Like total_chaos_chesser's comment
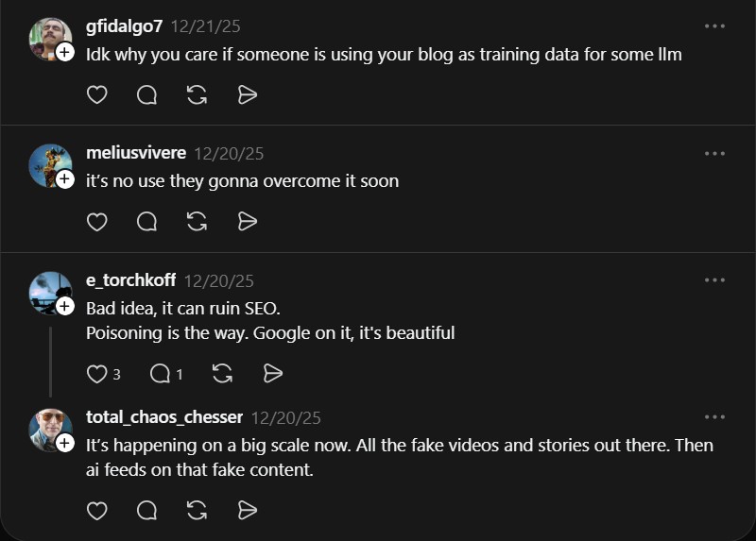Viewport: 756px width, 541px height. tap(96, 510)
